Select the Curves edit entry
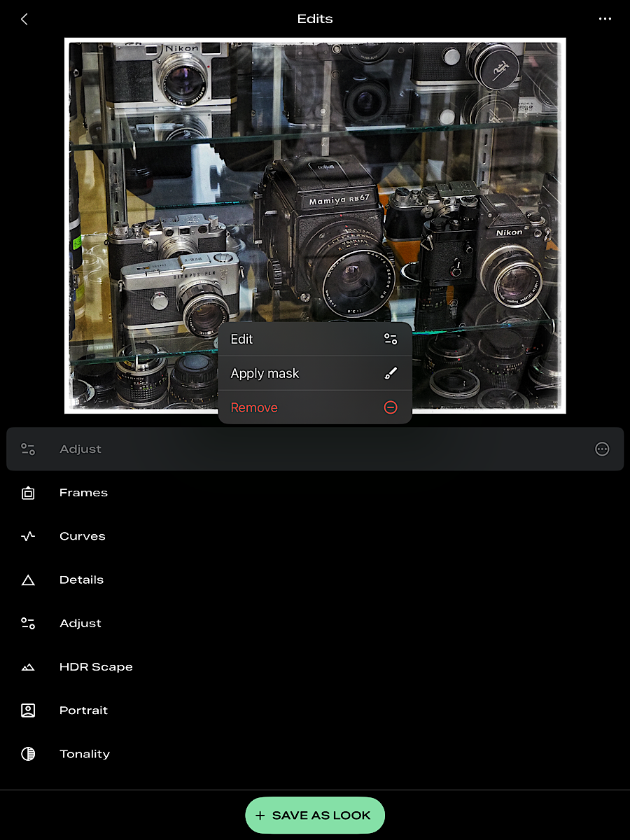Screen dimensions: 630x840 click(x=315, y=536)
